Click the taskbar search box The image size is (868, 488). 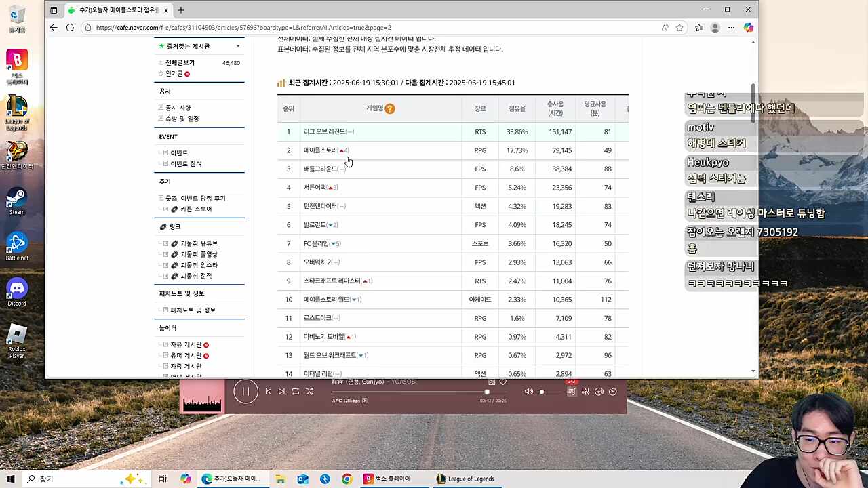(87, 479)
